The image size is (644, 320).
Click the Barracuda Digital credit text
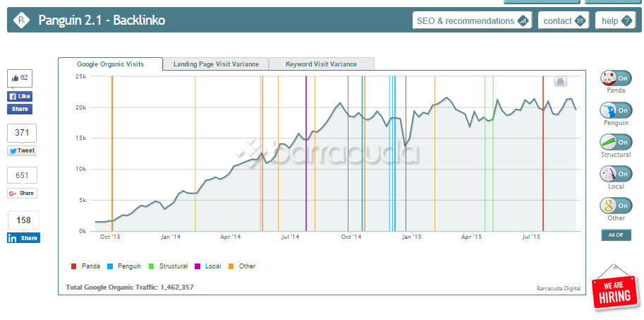tap(559, 288)
